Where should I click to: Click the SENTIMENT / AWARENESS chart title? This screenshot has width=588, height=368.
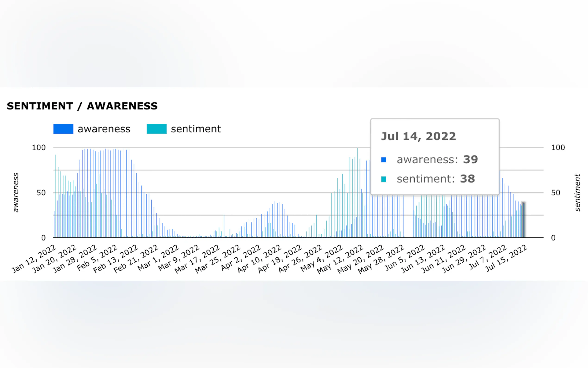[x=82, y=106]
